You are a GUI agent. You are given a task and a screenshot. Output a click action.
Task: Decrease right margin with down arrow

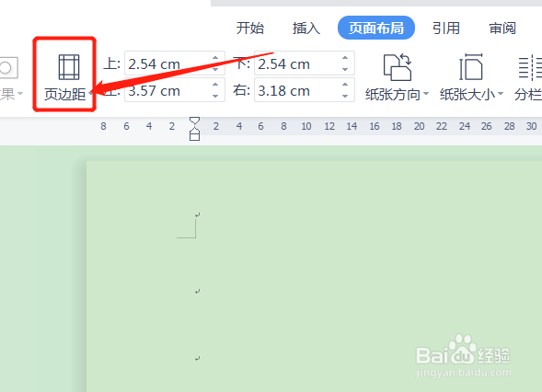click(345, 96)
